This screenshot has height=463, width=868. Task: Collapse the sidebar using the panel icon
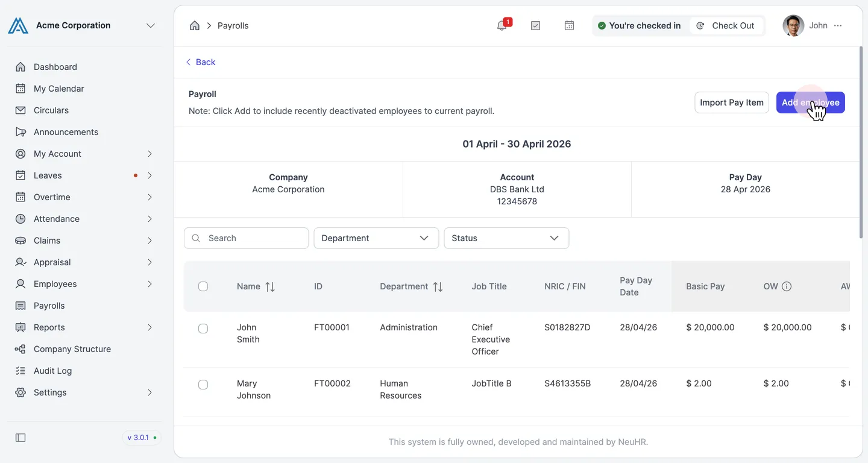coord(20,438)
